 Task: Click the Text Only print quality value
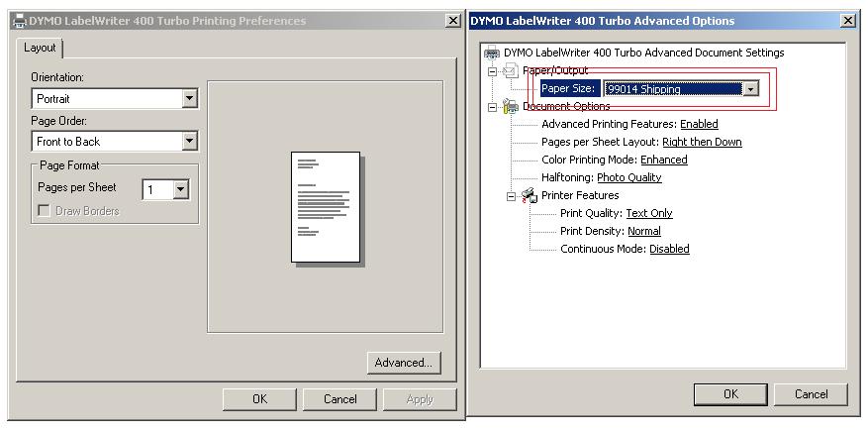(649, 213)
